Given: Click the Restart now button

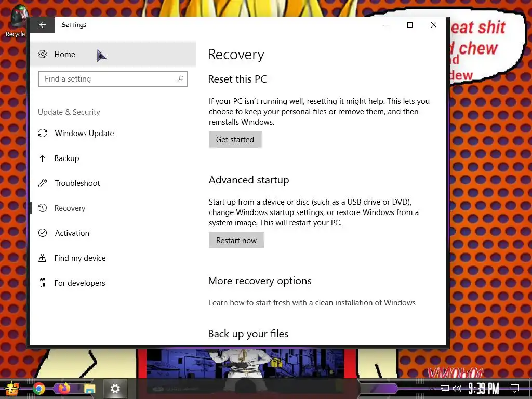Looking at the screenshot, I should 236,240.
